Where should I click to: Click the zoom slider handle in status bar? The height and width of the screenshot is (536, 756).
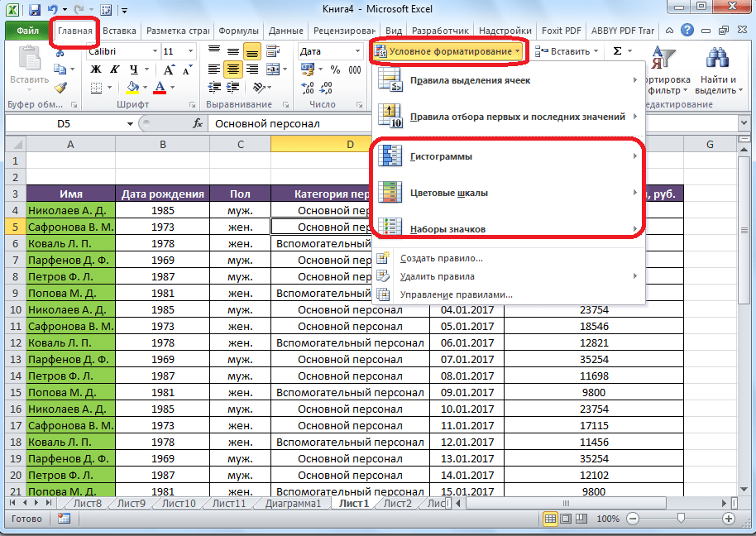[x=681, y=519]
